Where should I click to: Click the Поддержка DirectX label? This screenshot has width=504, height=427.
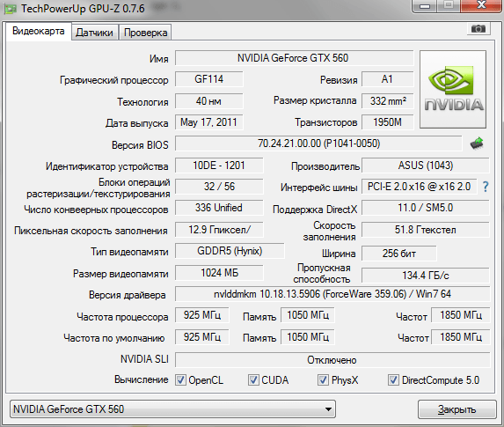(315, 210)
